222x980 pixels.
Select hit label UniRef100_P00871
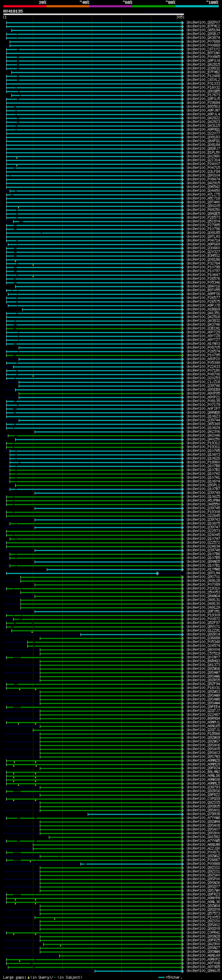(x=203, y=852)
